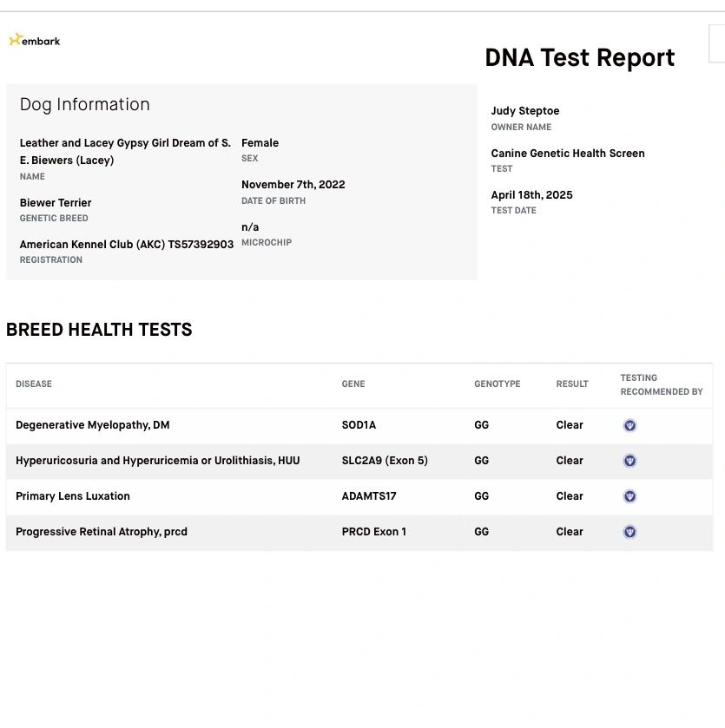Screen dimensions: 725x728
Task: Click the Canine Genetic Health Screen test name
Action: point(568,154)
